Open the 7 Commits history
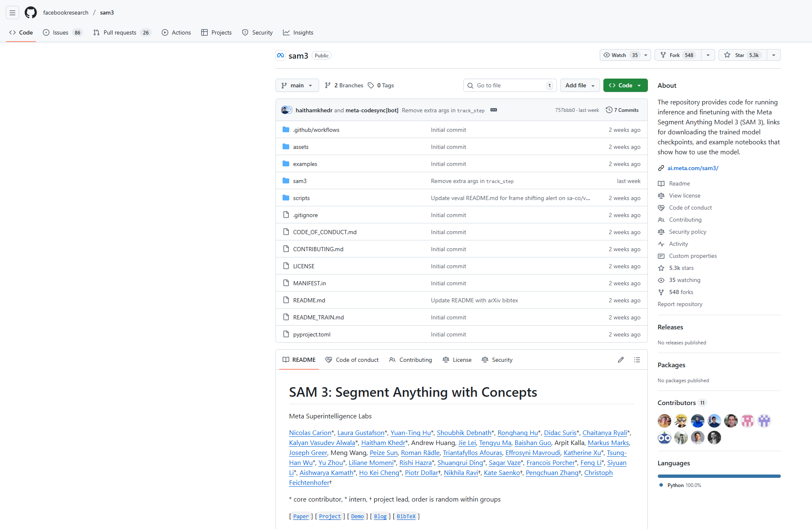This screenshot has height=529, width=812. click(622, 110)
